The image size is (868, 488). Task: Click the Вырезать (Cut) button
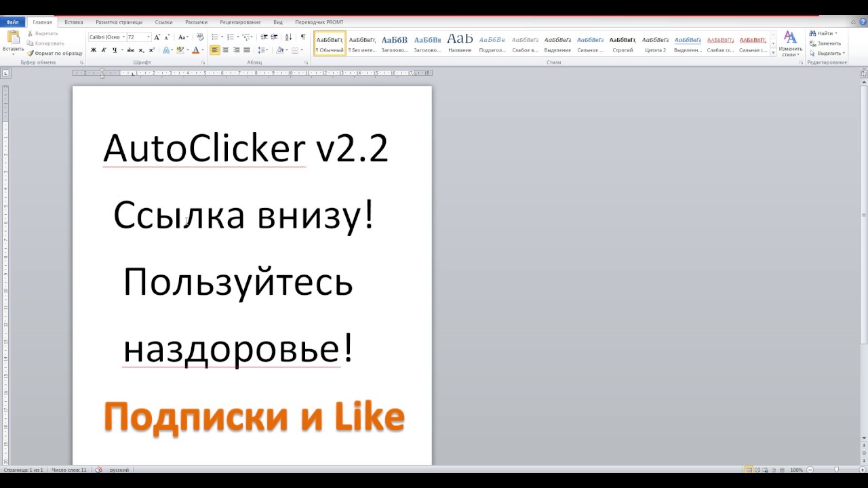[x=42, y=33]
